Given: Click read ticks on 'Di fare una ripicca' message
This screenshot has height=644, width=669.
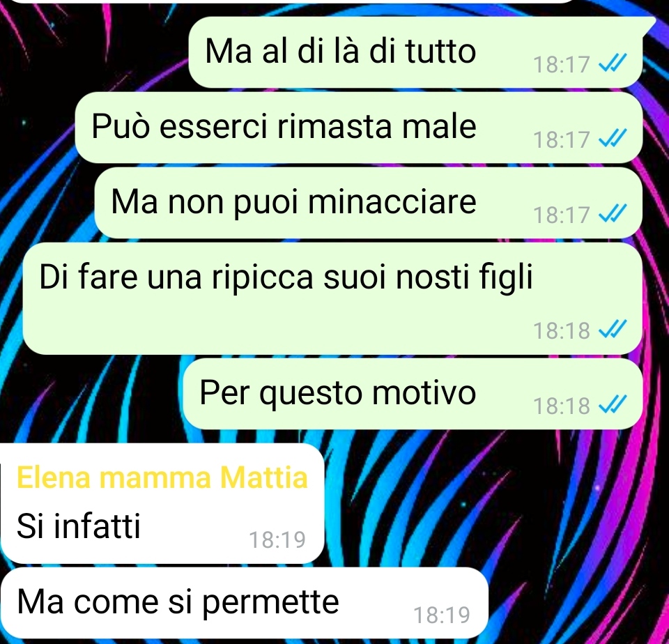Looking at the screenshot, I should (613, 330).
